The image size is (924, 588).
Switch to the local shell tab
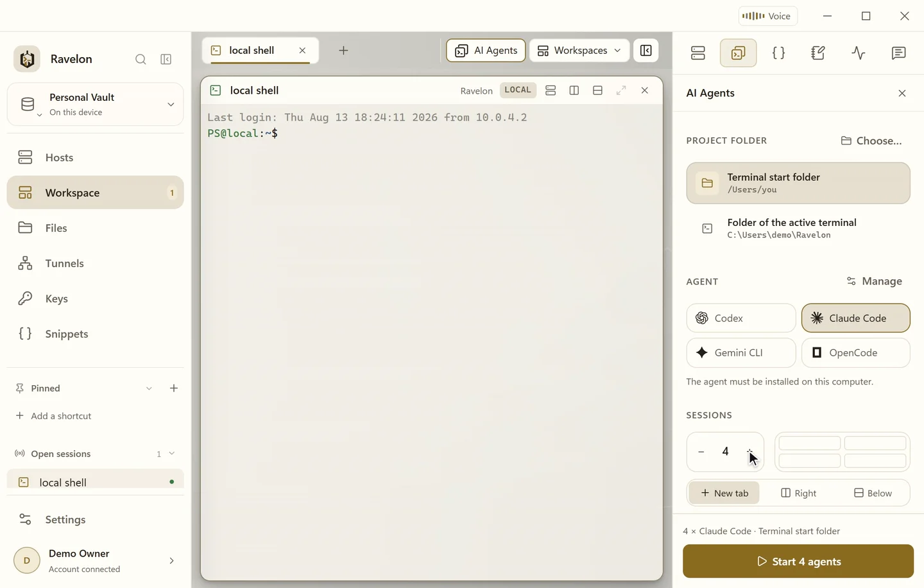tap(260, 50)
